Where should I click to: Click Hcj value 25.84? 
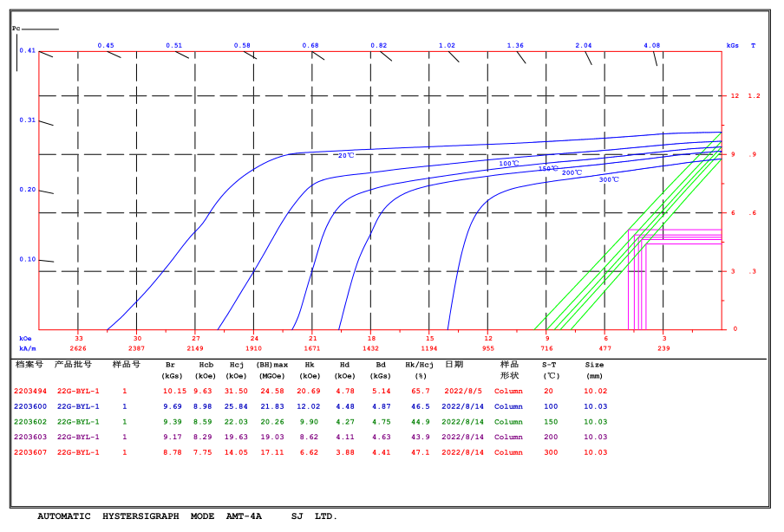coord(236,406)
